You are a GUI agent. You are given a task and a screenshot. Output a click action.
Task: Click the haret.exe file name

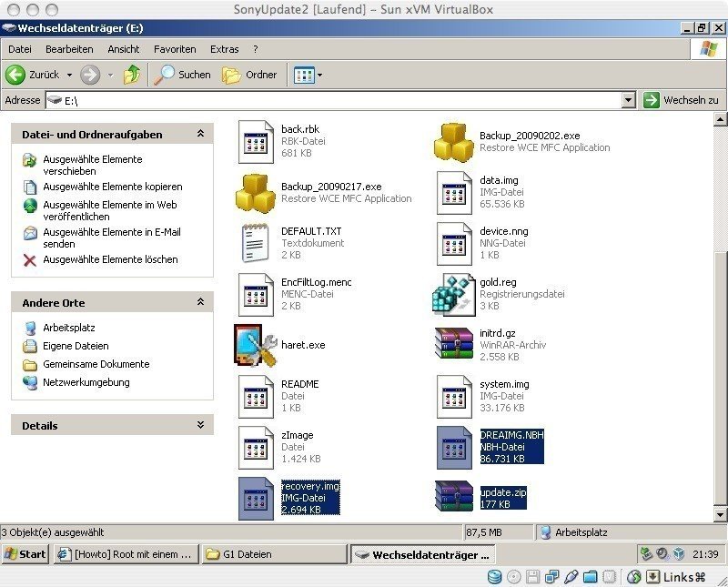tap(303, 345)
